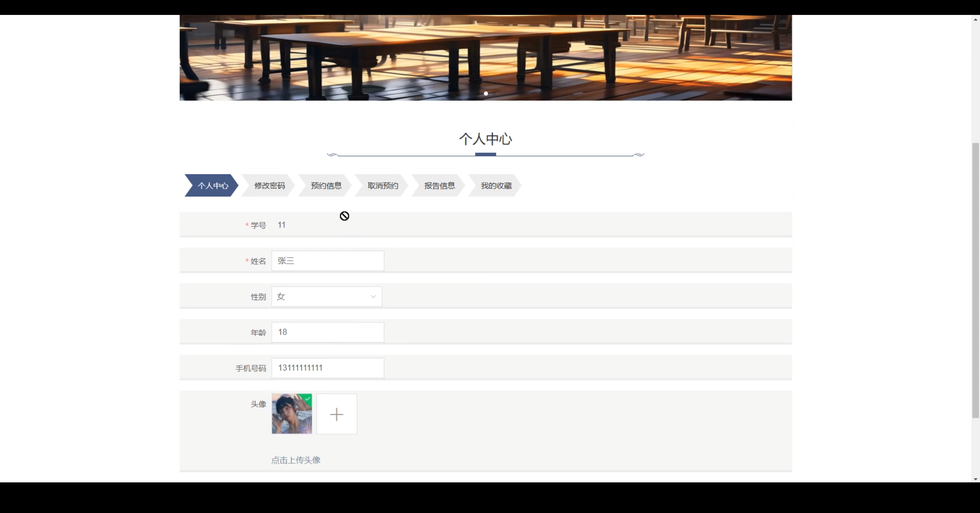Click the 点击上传头像 upload link
The height and width of the screenshot is (513, 980).
[296, 460]
